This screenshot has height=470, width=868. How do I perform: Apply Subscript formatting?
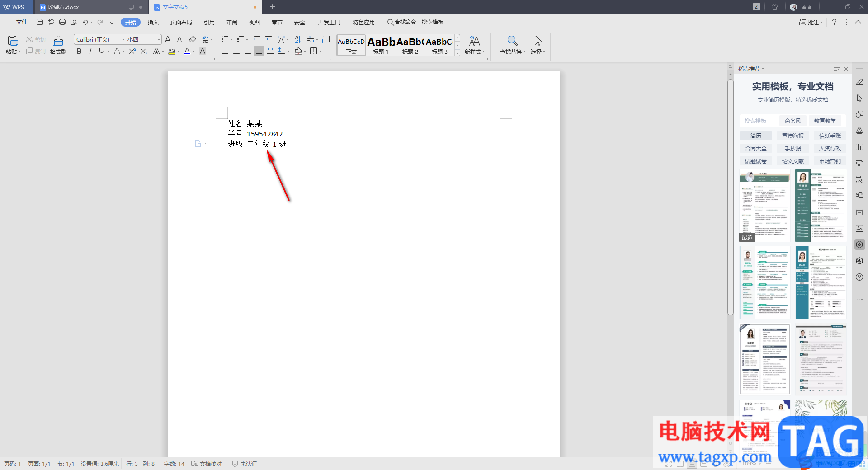[144, 52]
